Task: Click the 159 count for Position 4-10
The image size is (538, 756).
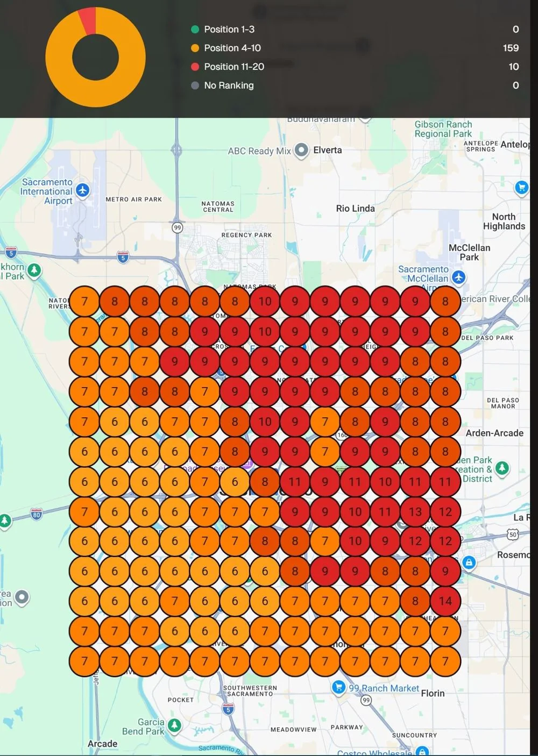Action: pos(511,48)
